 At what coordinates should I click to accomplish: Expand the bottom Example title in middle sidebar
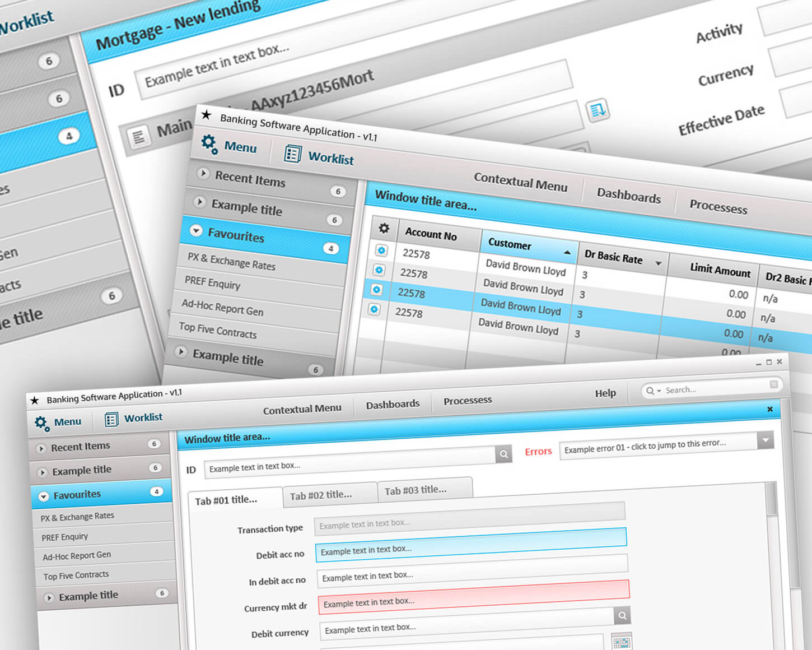point(181,352)
